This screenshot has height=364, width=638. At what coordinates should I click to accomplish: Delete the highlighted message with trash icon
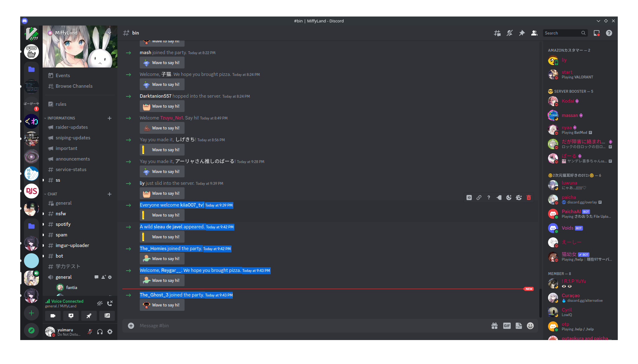[529, 198]
